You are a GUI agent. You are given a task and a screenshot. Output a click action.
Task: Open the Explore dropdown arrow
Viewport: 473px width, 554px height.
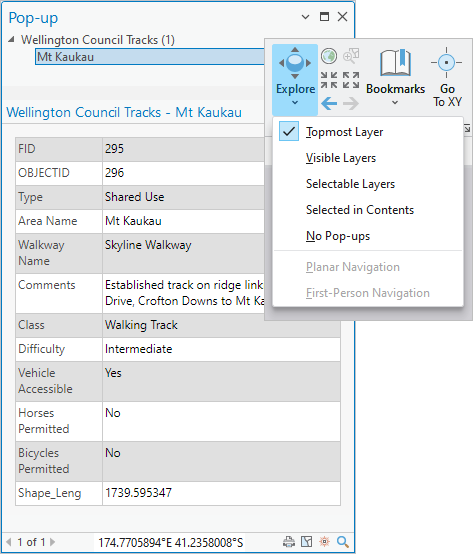pos(295,102)
